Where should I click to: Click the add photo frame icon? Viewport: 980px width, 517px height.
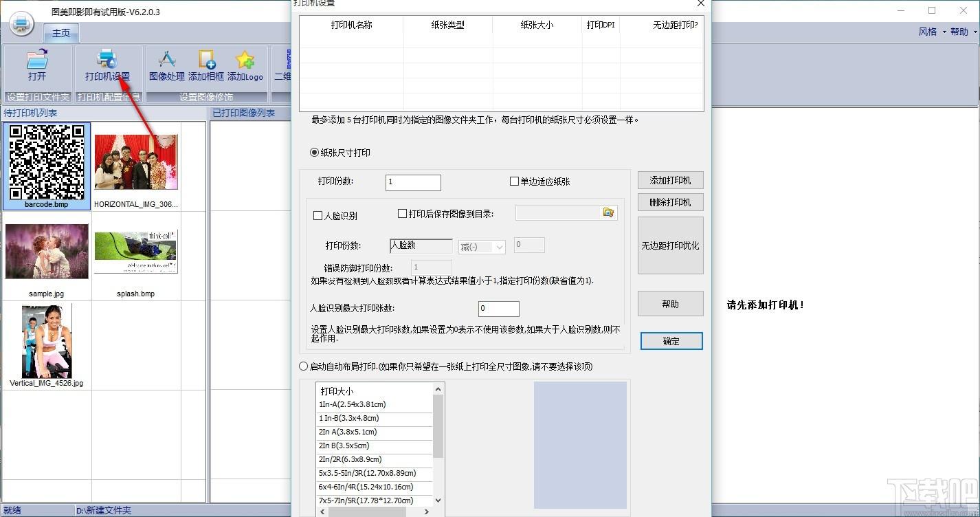(x=206, y=60)
